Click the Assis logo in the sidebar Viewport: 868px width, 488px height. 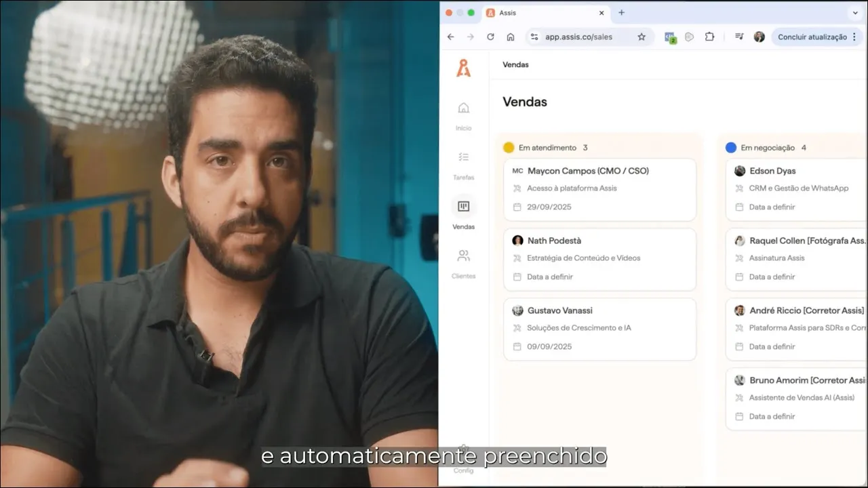coord(463,68)
